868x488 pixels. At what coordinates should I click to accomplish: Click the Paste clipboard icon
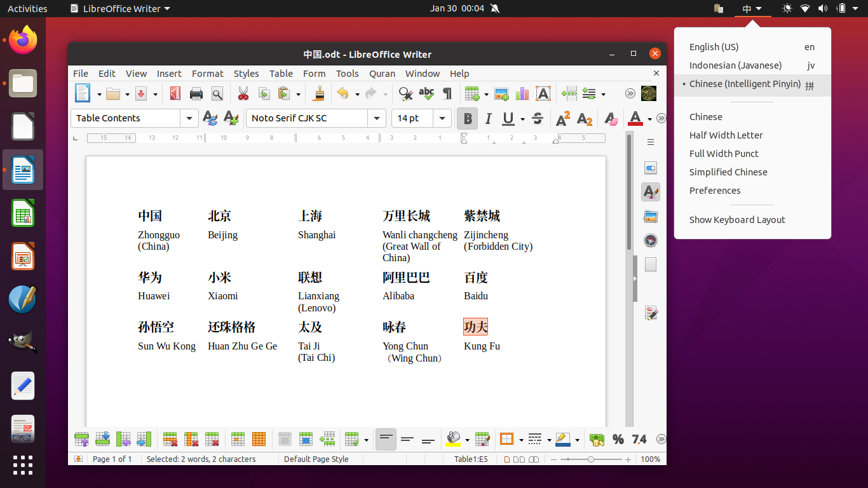coord(284,94)
